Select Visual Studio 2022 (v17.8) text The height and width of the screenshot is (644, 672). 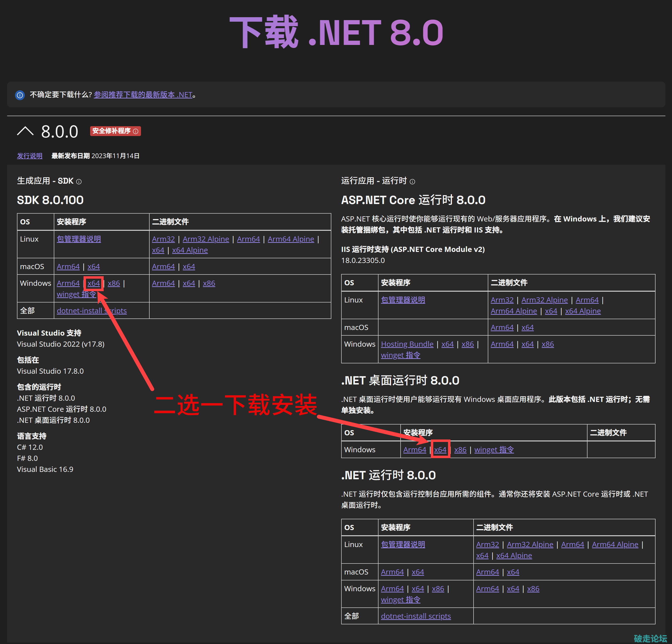(x=61, y=344)
